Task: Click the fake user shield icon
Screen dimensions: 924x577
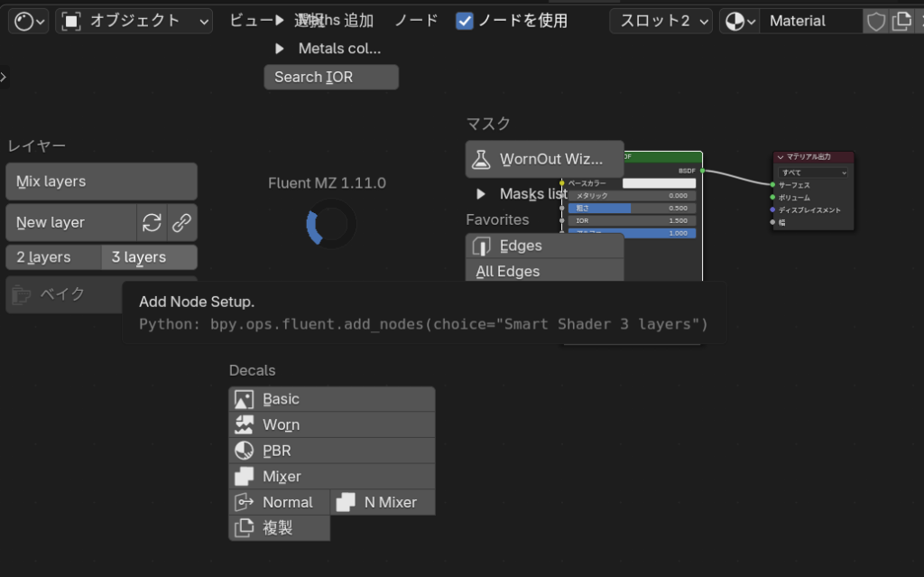Action: point(875,21)
